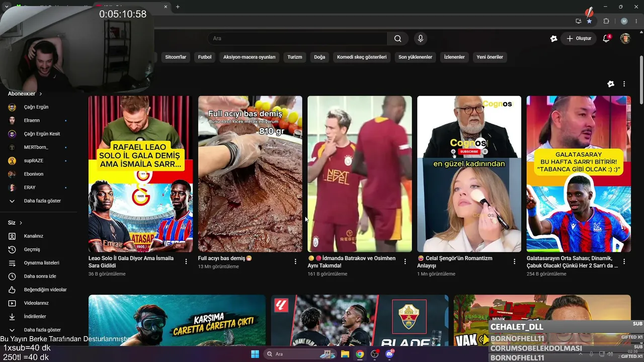This screenshot has height=362, width=644.
Task: Click the YouTube search input field
Action: pos(297,39)
